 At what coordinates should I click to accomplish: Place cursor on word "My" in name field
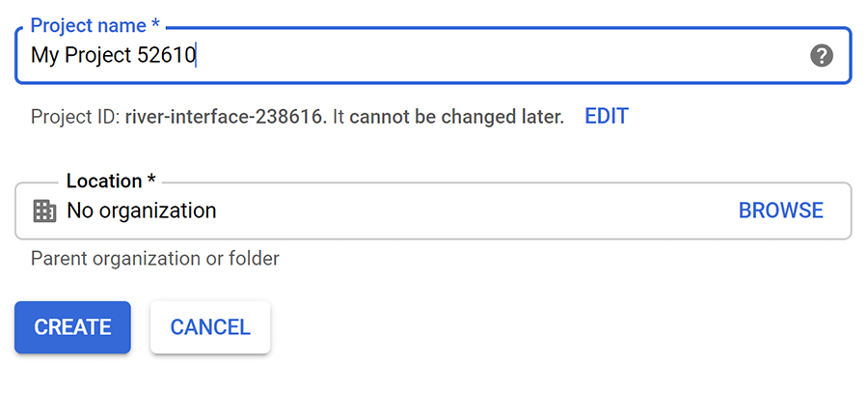(43, 56)
